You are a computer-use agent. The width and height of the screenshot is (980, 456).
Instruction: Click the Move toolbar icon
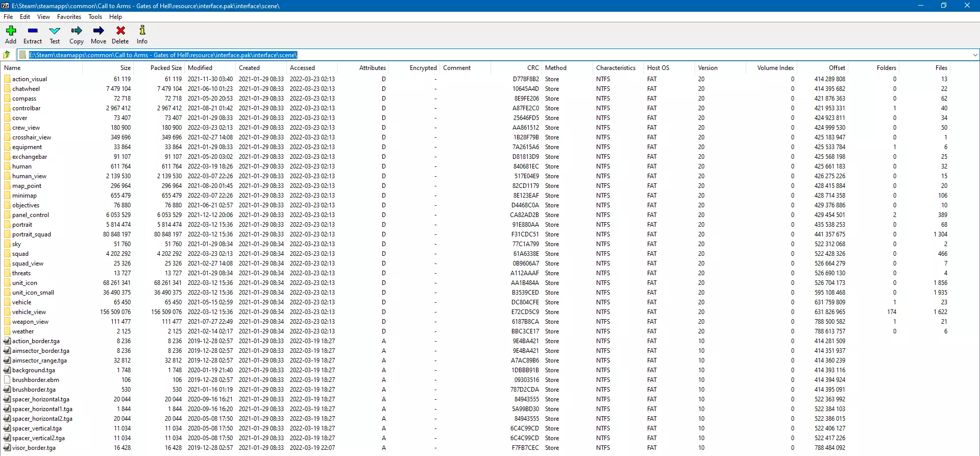(x=99, y=31)
